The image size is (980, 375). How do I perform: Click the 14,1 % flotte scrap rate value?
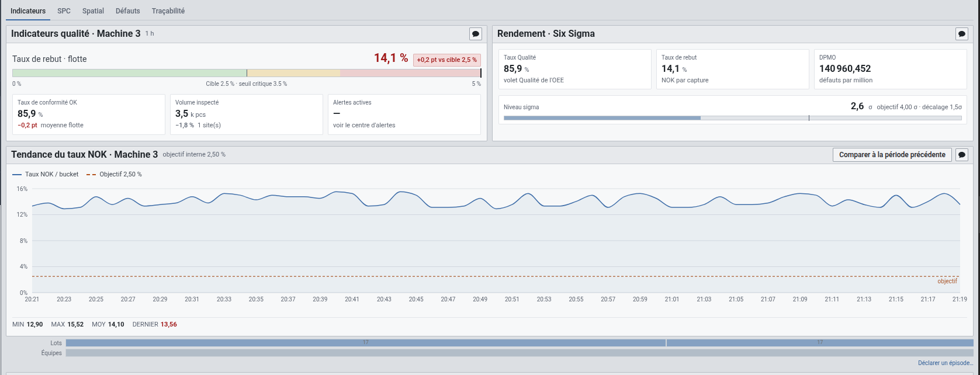[x=391, y=58]
